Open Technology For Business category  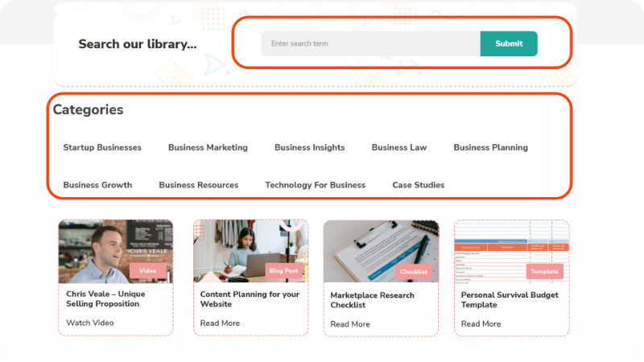click(x=315, y=185)
